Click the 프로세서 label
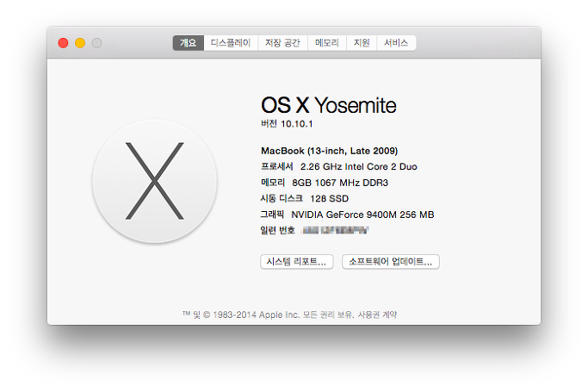588x392 pixels. click(x=276, y=166)
